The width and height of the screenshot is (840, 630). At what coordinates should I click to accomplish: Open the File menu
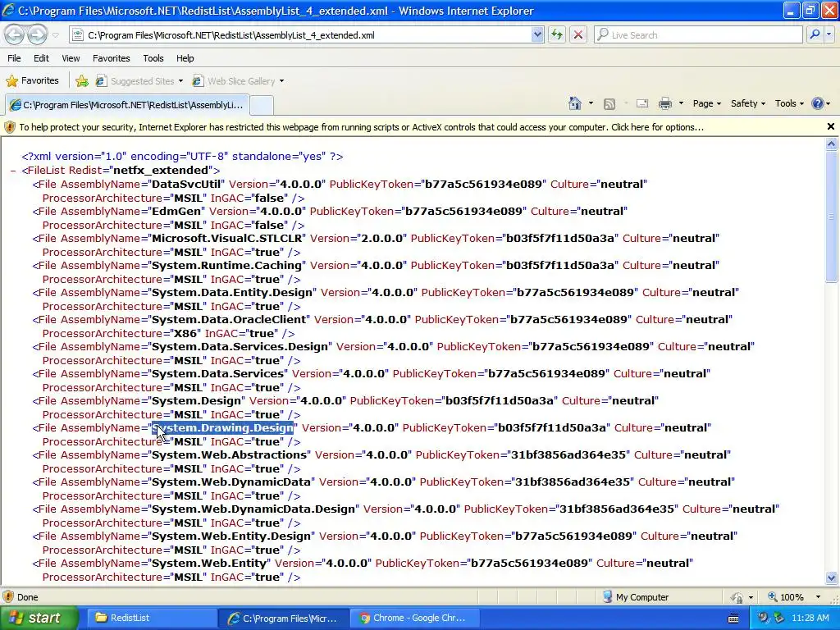pos(15,58)
